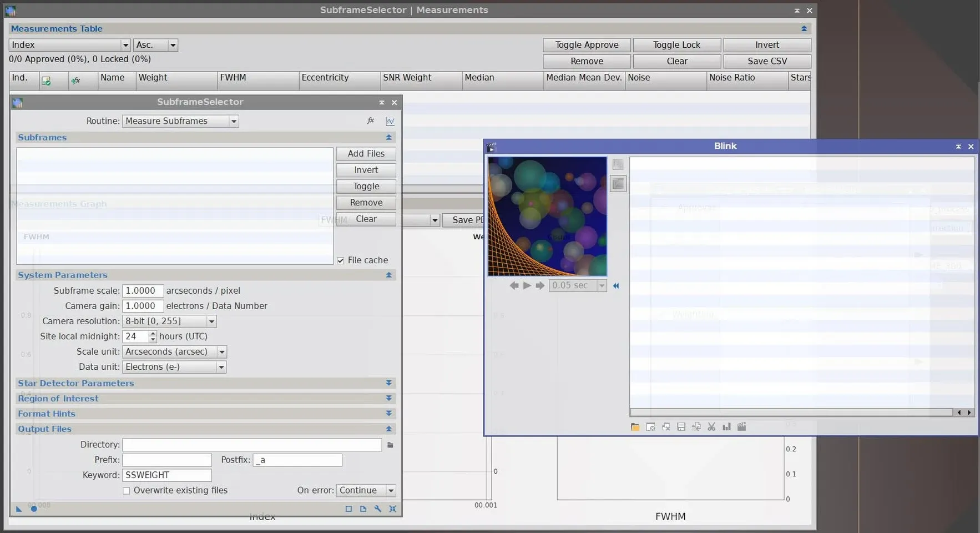Click Blink's statistics bar-chart icon
980x533 pixels.
click(x=726, y=426)
